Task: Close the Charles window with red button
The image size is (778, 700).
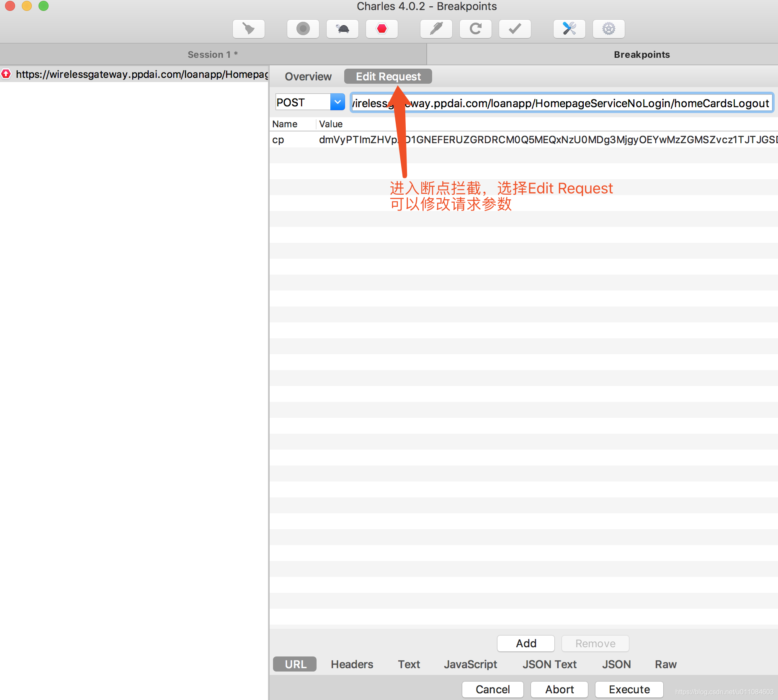Action: (10, 6)
